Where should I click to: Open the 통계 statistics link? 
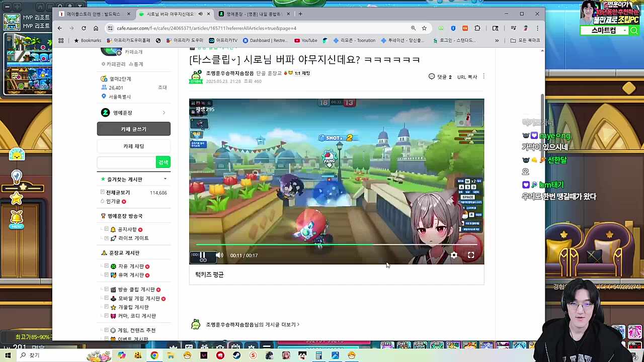(136, 64)
